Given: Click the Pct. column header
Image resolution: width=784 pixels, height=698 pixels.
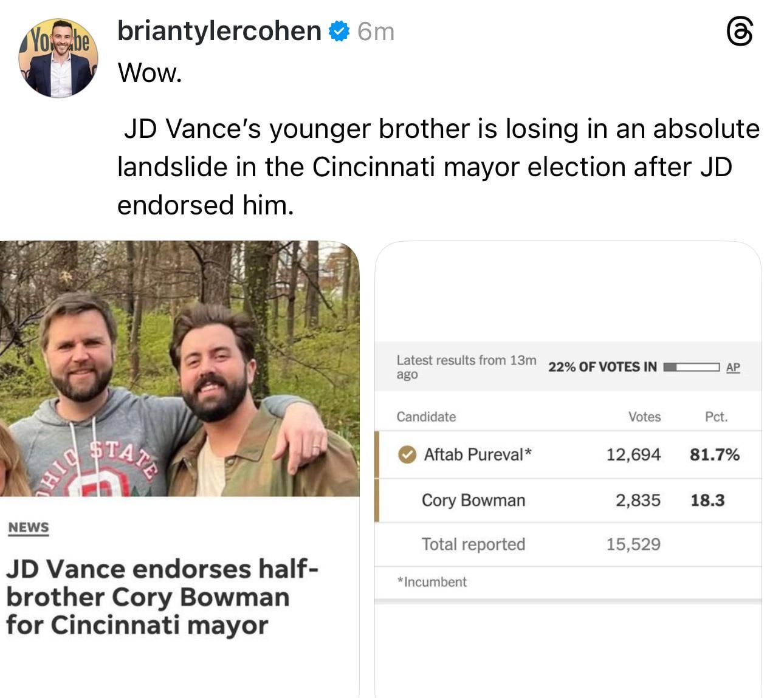Looking at the screenshot, I should click(x=716, y=417).
